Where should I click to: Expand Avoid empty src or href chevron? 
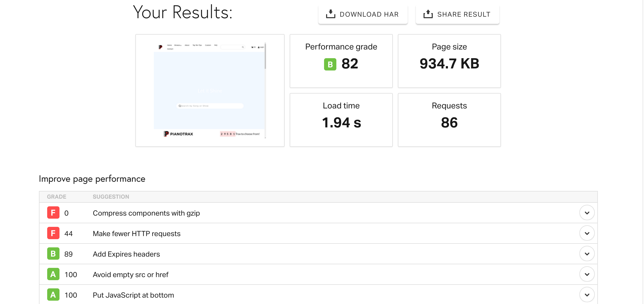(x=587, y=274)
